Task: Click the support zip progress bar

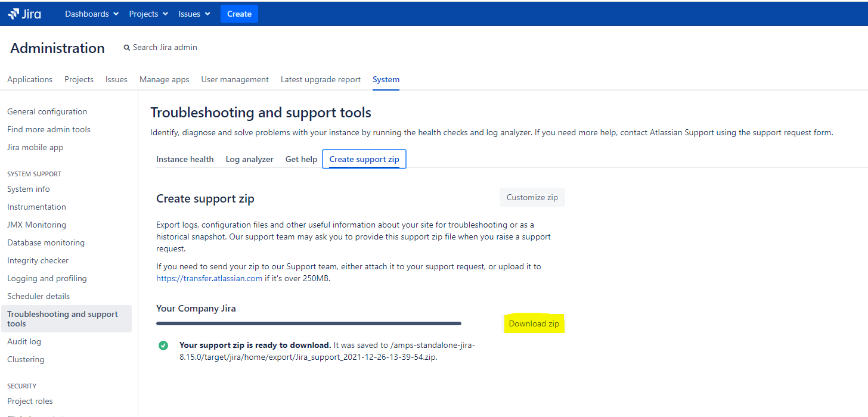Action: click(308, 323)
